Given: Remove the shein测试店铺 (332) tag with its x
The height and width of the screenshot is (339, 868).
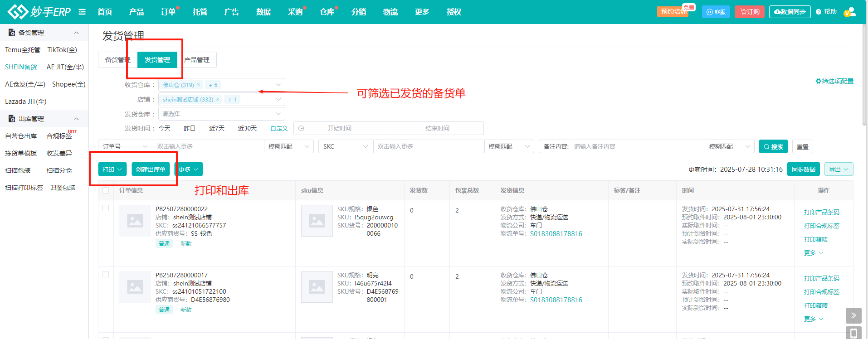Looking at the screenshot, I should point(217,99).
